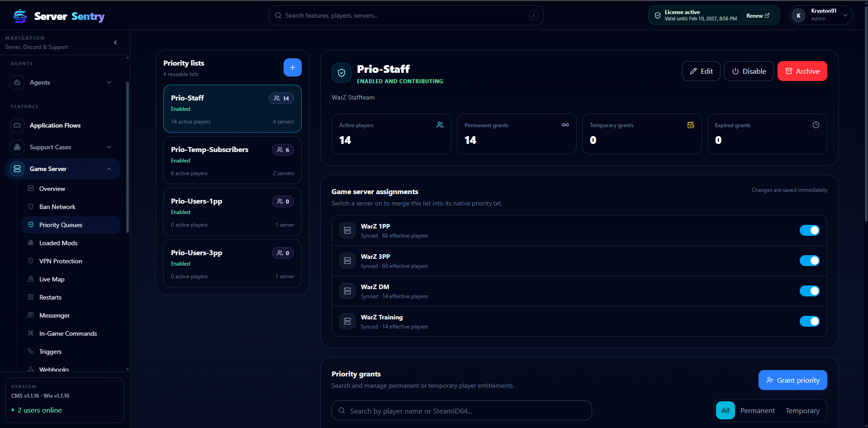This screenshot has width=868, height=428.
Task: Switch off WarZ DM assignment
Action: pyautogui.click(x=810, y=291)
